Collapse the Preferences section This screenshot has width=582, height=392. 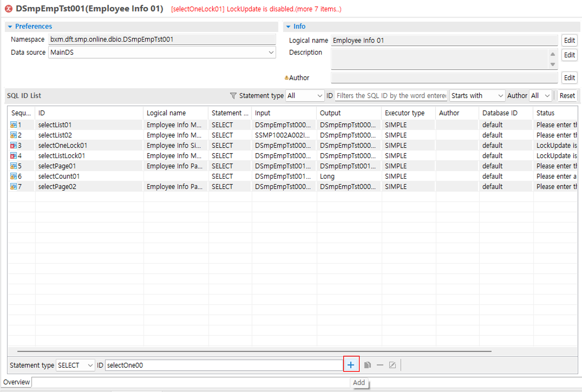[10, 26]
